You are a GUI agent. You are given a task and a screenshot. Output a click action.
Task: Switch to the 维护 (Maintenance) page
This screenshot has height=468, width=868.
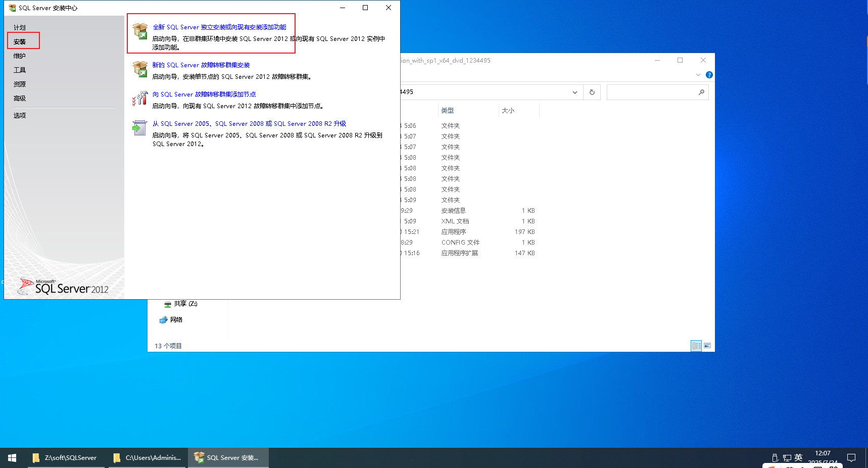pyautogui.click(x=20, y=56)
